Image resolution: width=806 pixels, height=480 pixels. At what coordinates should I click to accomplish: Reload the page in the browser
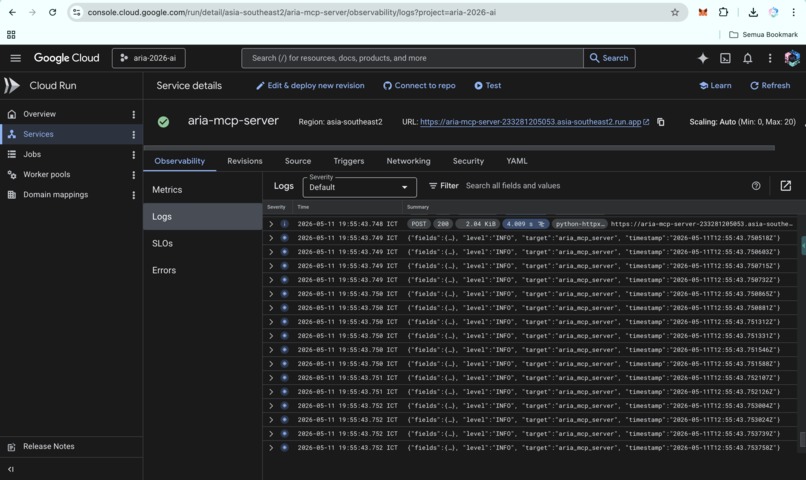(x=52, y=12)
